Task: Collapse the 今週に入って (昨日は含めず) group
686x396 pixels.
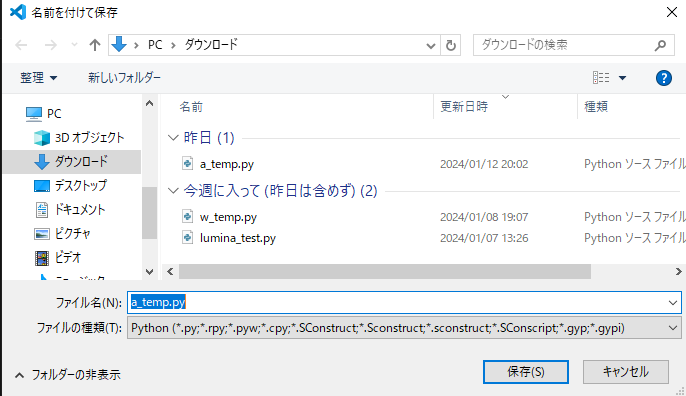Action: pyautogui.click(x=173, y=191)
